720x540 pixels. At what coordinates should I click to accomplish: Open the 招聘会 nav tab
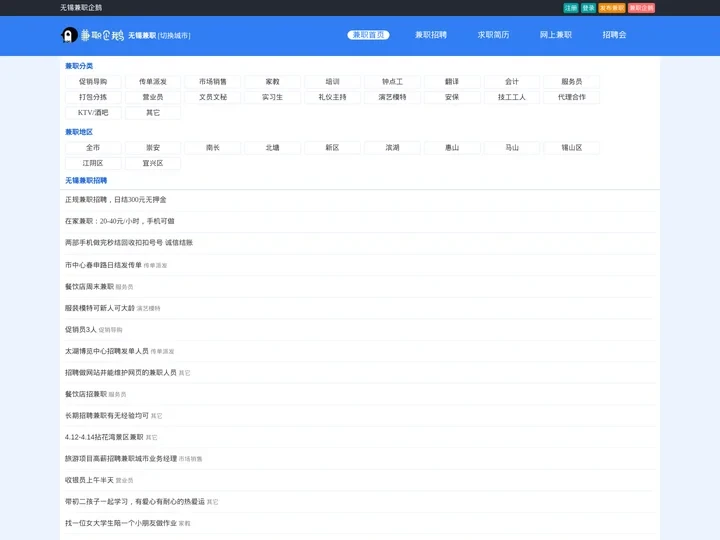614,35
